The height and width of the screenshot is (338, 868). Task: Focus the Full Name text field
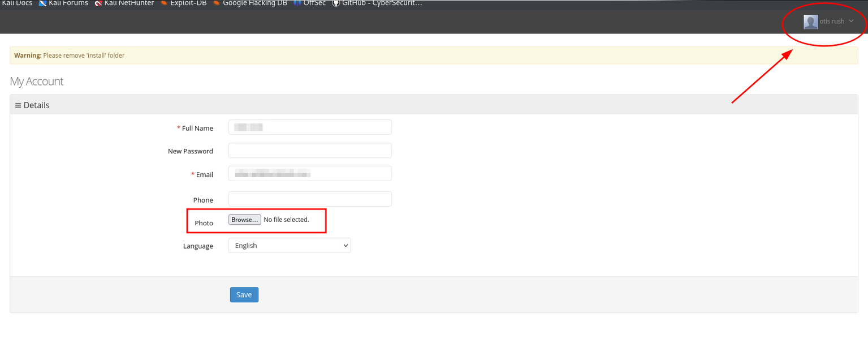(310, 127)
